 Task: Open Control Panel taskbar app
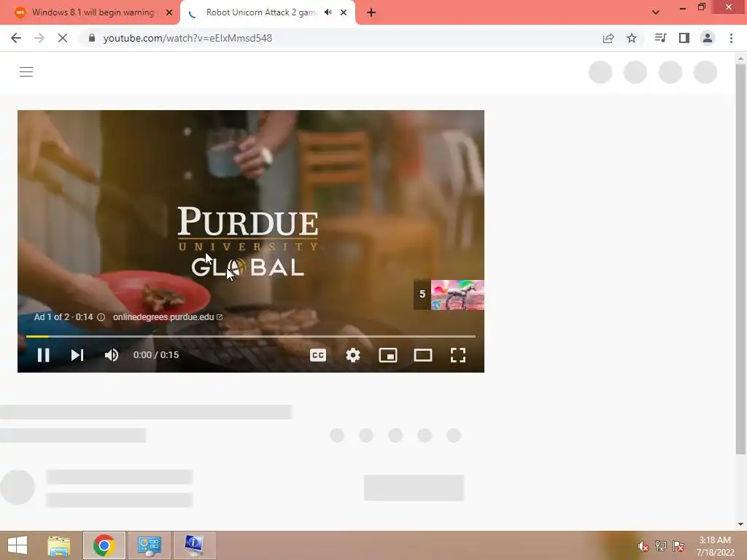click(x=150, y=545)
